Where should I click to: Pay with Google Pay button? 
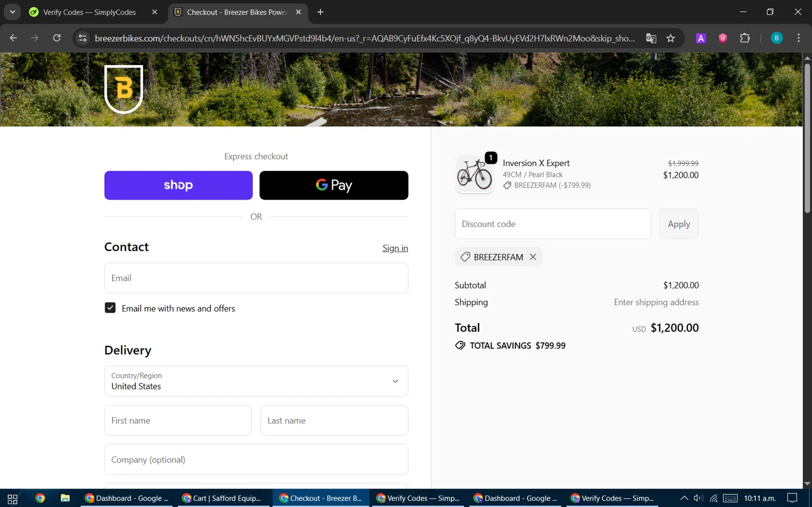334,185
